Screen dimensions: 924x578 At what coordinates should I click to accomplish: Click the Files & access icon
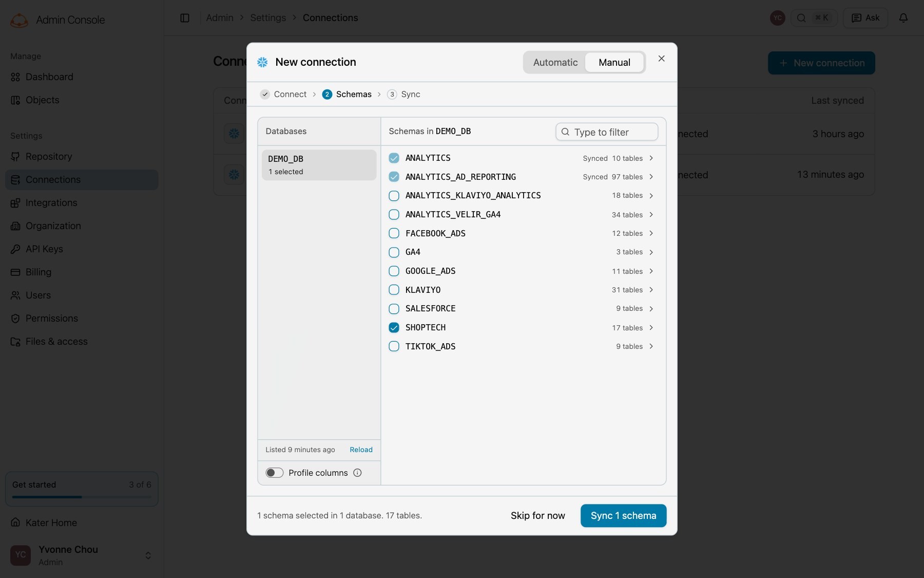pos(15,342)
